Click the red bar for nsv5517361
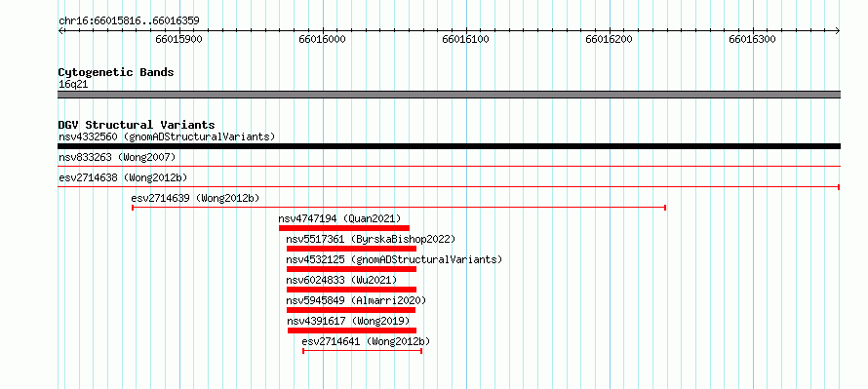This screenshot has width=868, height=389. (x=351, y=249)
